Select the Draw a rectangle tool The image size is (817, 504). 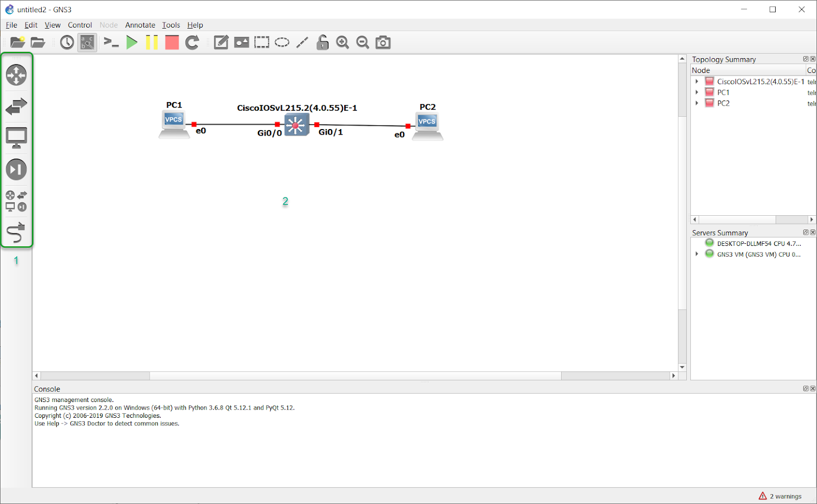(x=262, y=42)
